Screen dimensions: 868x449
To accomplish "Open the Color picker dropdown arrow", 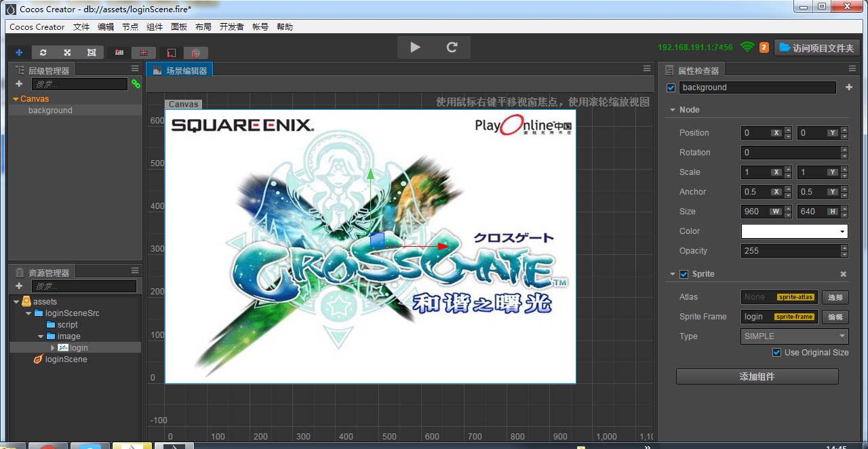I will [842, 231].
